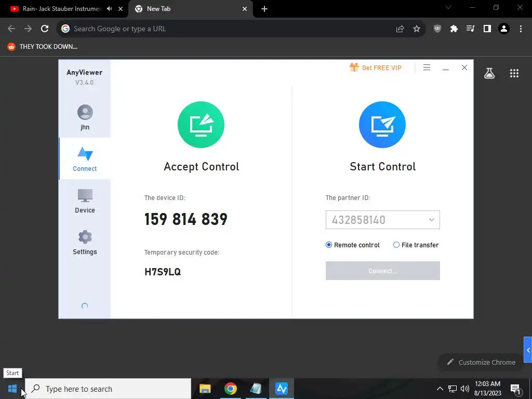Open the jhn account profile avatar
This screenshot has height=399, width=532.
click(85, 112)
